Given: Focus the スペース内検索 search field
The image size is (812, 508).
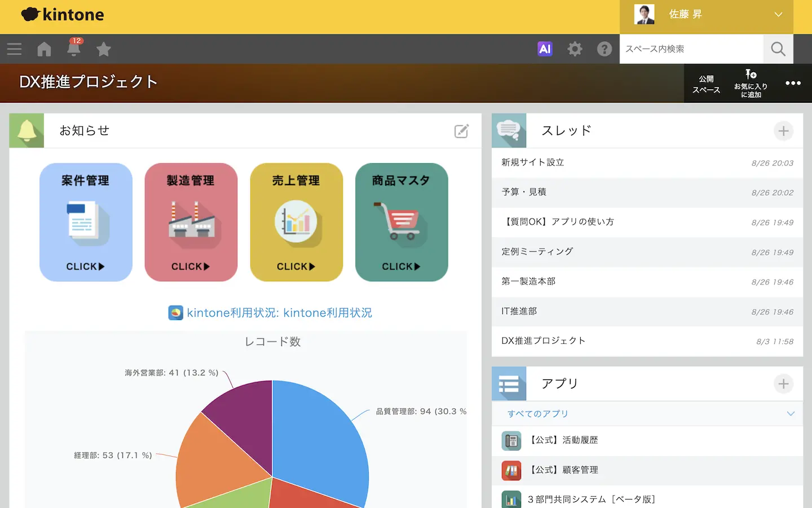Looking at the screenshot, I should pyautogui.click(x=691, y=49).
